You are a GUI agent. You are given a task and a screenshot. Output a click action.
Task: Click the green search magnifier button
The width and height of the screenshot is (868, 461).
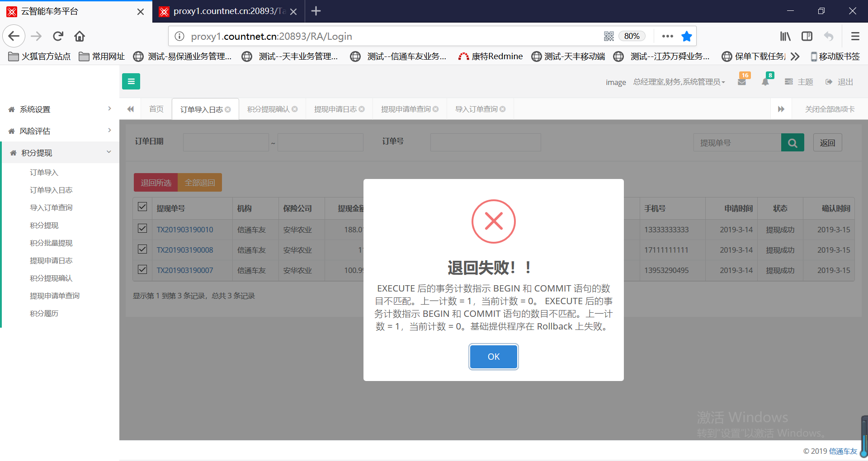(792, 143)
